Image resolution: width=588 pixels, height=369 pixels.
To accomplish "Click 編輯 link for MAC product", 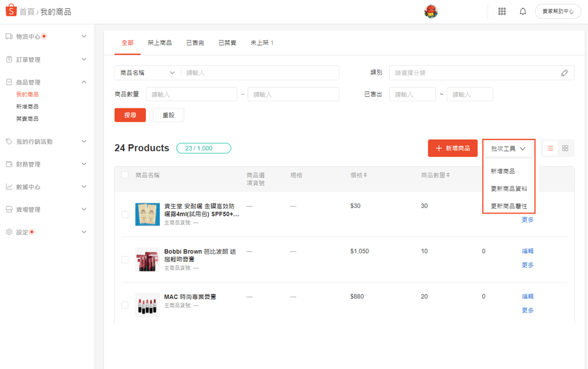I will 527,297.
